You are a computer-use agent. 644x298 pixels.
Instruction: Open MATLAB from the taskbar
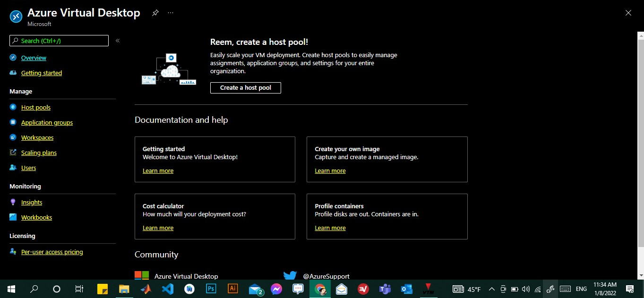(146, 289)
